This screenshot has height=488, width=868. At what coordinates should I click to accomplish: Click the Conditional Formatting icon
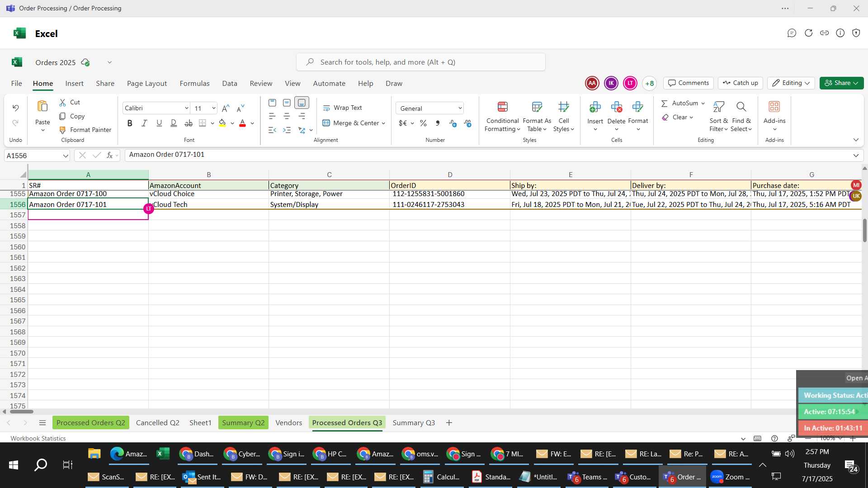click(502, 107)
